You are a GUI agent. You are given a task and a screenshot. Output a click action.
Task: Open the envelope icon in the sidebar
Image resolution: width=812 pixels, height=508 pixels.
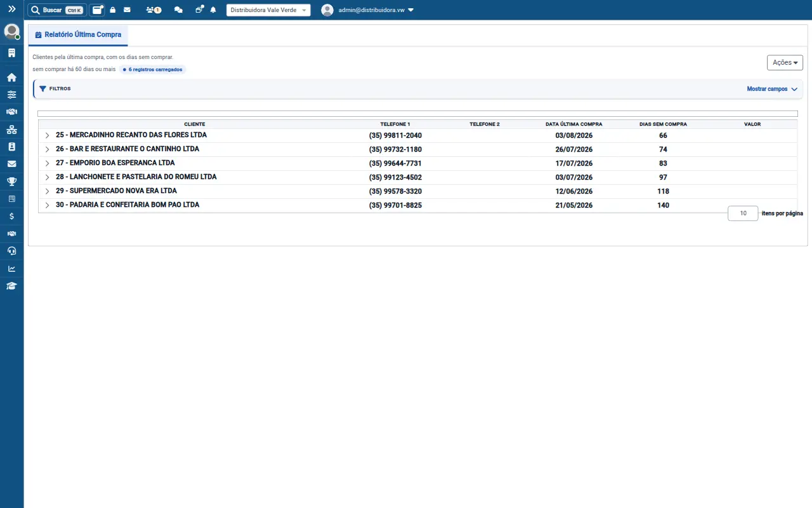pyautogui.click(x=11, y=164)
